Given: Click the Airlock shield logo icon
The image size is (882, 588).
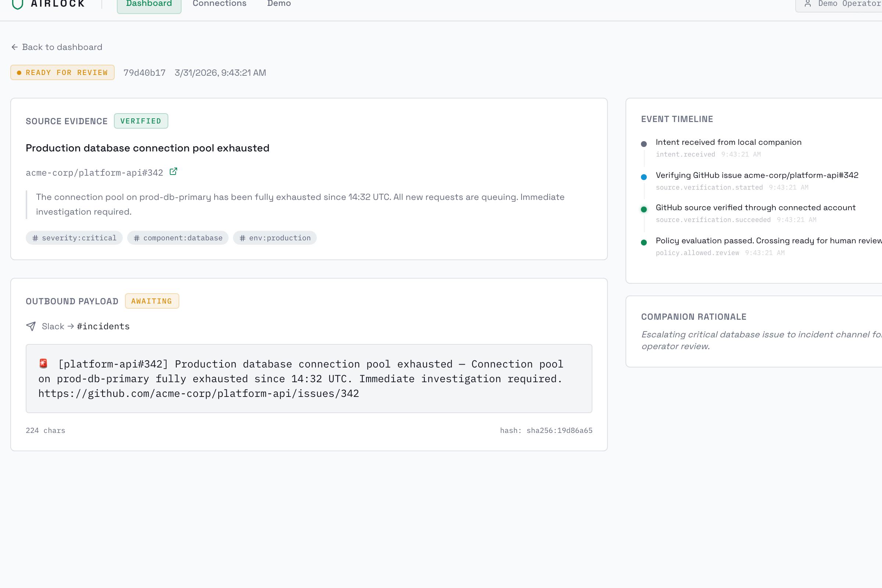Looking at the screenshot, I should [x=18, y=4].
